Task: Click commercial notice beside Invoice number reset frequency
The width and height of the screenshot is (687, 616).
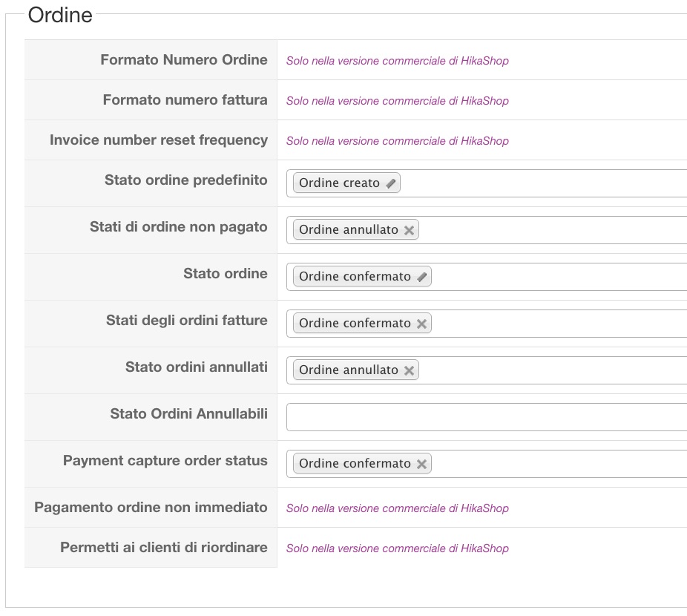Action: click(x=398, y=141)
